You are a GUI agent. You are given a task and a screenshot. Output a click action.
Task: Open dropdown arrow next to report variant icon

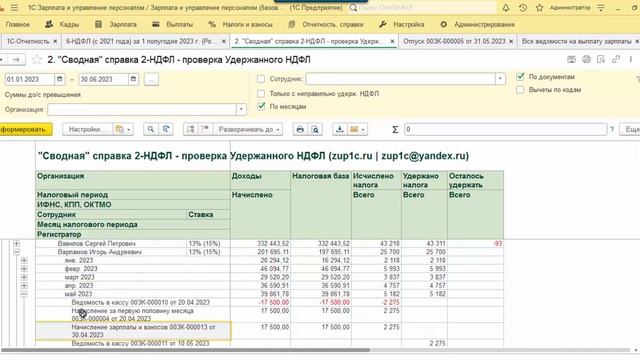(129, 129)
